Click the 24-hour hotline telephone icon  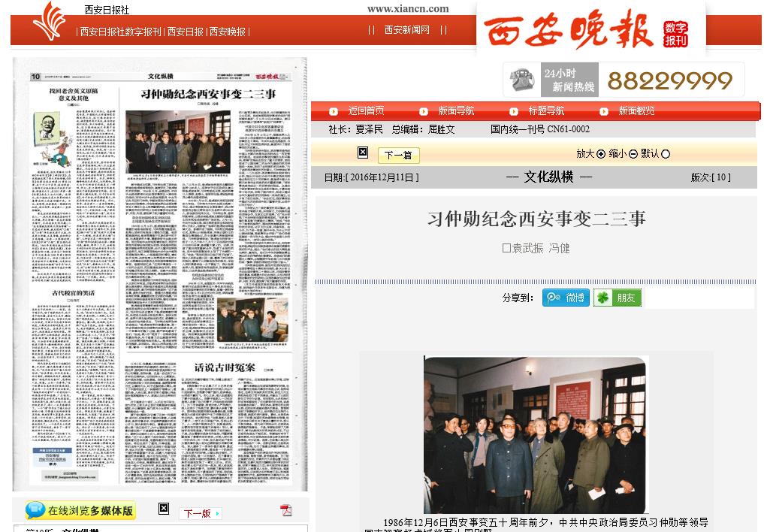(521, 80)
